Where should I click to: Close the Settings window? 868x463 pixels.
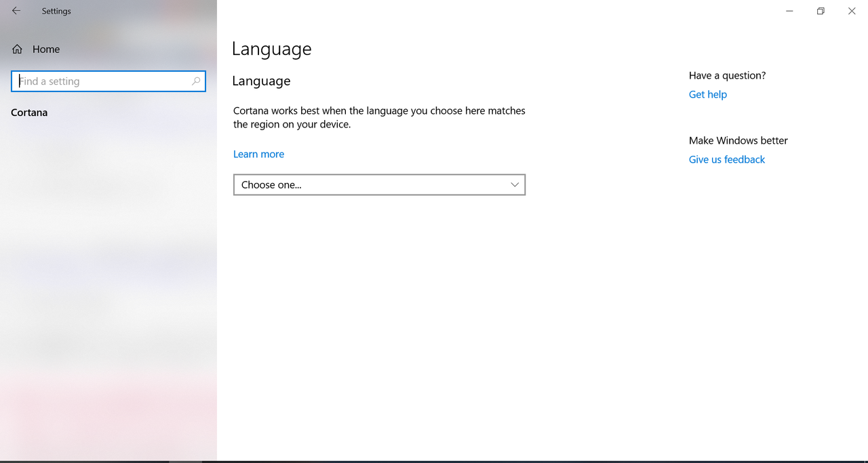coord(852,11)
